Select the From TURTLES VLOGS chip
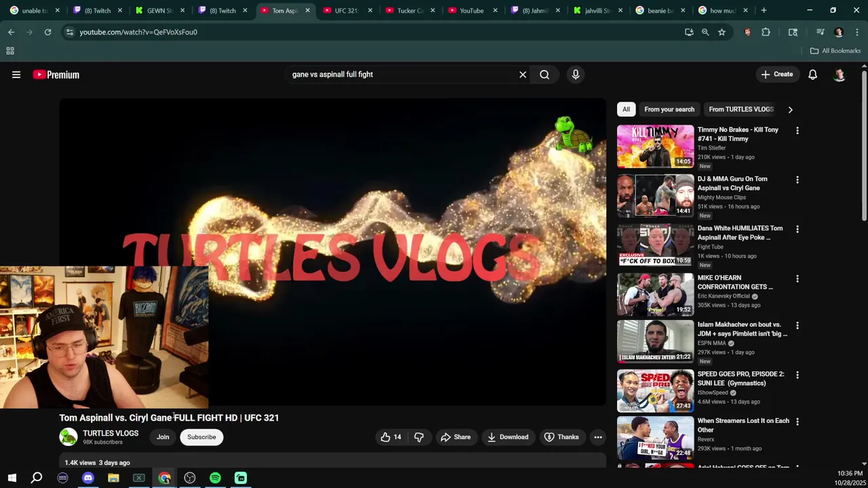Screen dimensions: 868x488 741,109
